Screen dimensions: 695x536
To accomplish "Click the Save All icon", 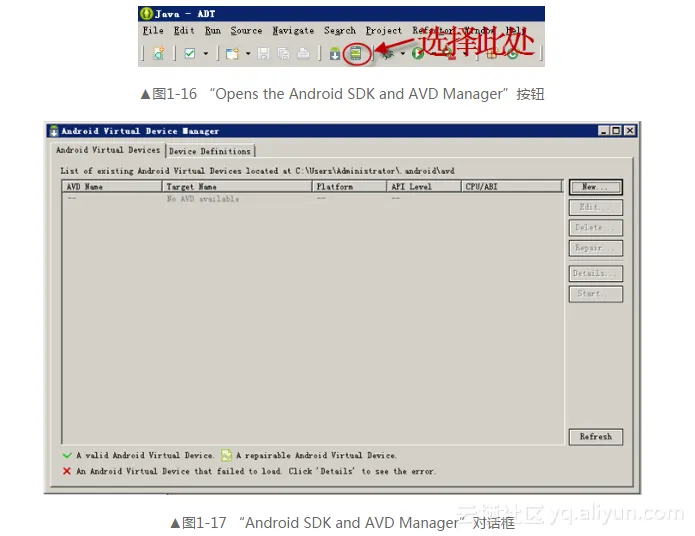I will point(283,54).
